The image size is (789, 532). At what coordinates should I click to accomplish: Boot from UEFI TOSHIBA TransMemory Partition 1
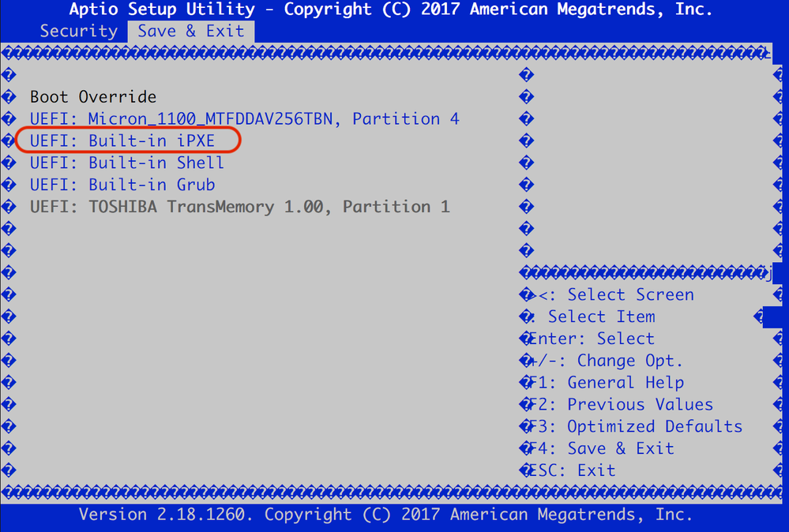tap(240, 207)
